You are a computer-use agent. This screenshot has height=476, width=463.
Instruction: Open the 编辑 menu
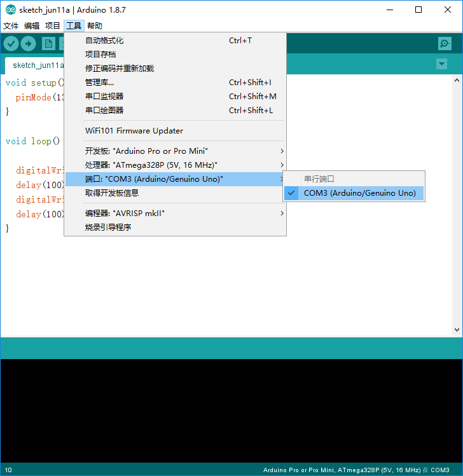coord(32,26)
